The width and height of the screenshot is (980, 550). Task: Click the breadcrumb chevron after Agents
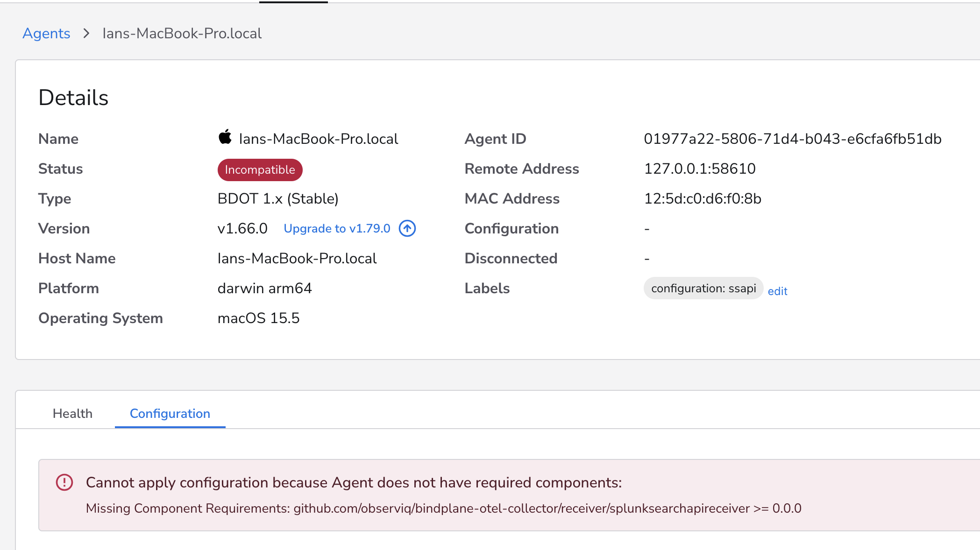[86, 33]
